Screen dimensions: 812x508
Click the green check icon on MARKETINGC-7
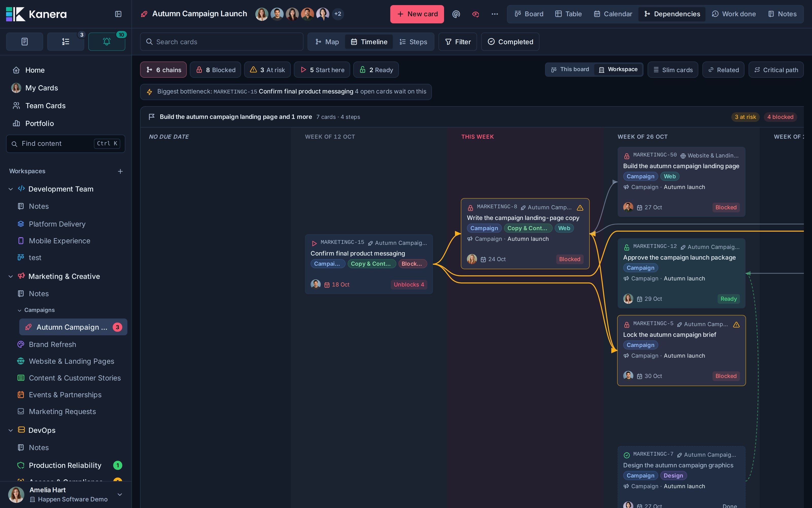(x=627, y=455)
